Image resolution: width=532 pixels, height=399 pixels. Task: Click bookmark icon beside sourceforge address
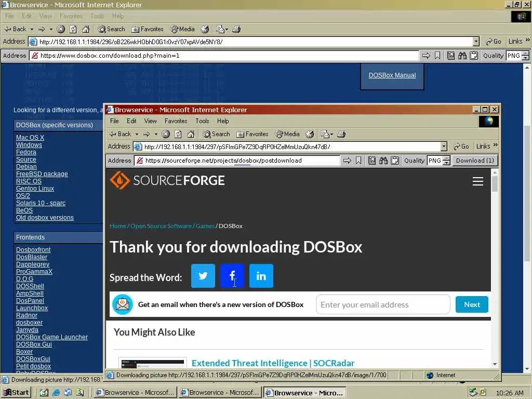pyautogui.click(x=358, y=161)
